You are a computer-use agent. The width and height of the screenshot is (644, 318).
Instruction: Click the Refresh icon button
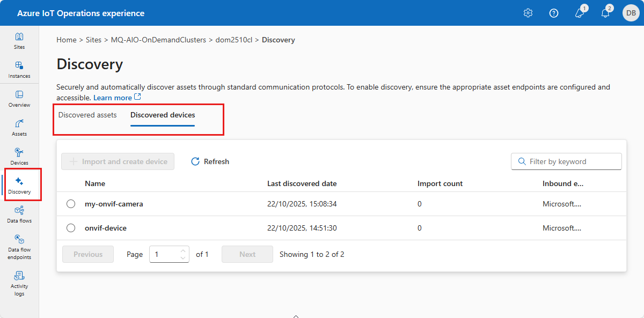click(x=210, y=161)
